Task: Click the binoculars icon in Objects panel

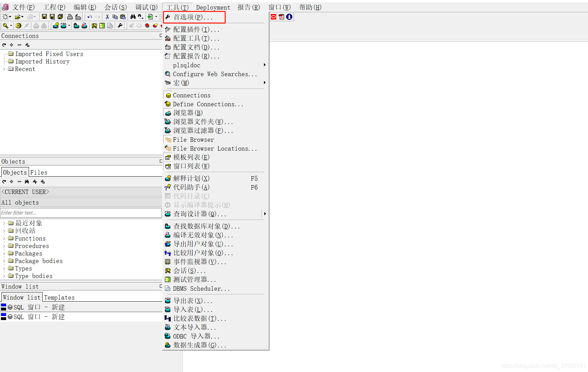Action: tap(27, 181)
